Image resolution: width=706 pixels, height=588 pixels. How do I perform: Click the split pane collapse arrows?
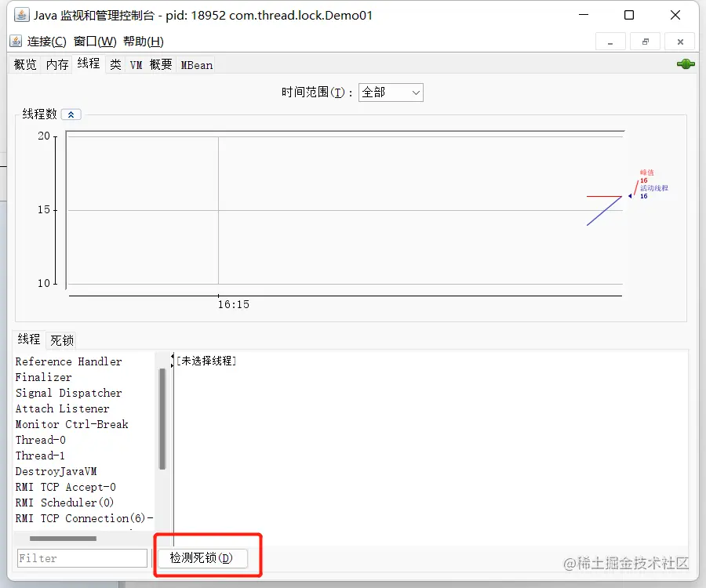point(172,361)
